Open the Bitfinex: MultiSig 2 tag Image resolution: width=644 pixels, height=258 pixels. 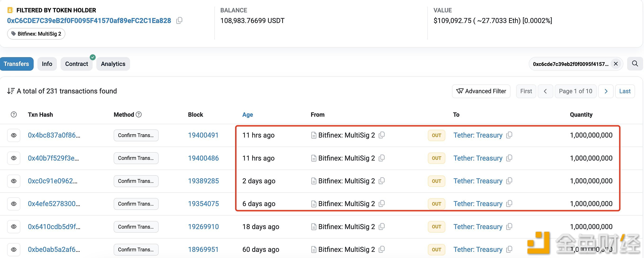coord(36,34)
